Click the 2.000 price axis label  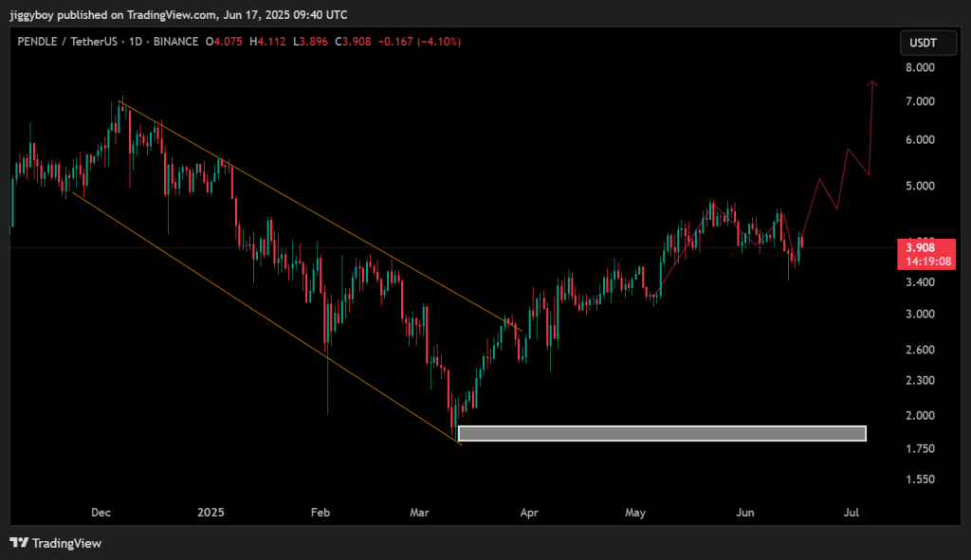(920, 415)
